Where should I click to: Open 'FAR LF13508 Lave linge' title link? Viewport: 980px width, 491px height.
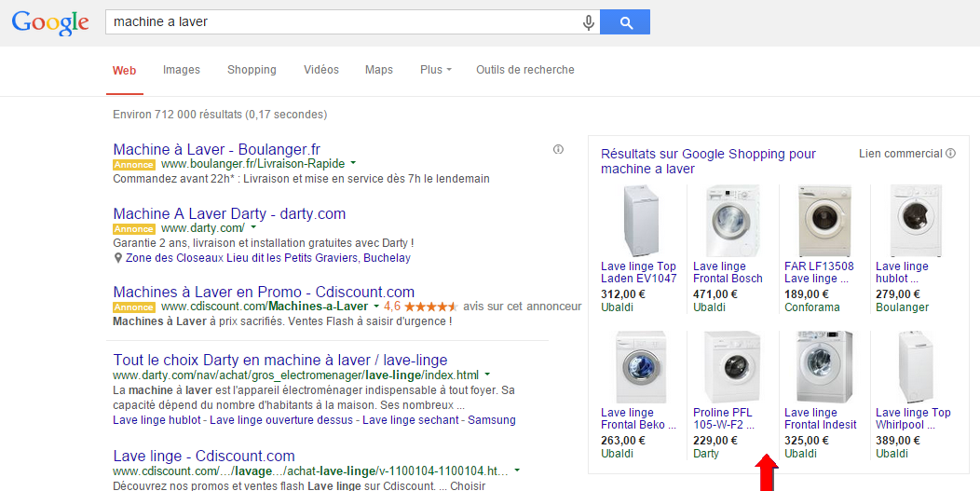click(819, 272)
